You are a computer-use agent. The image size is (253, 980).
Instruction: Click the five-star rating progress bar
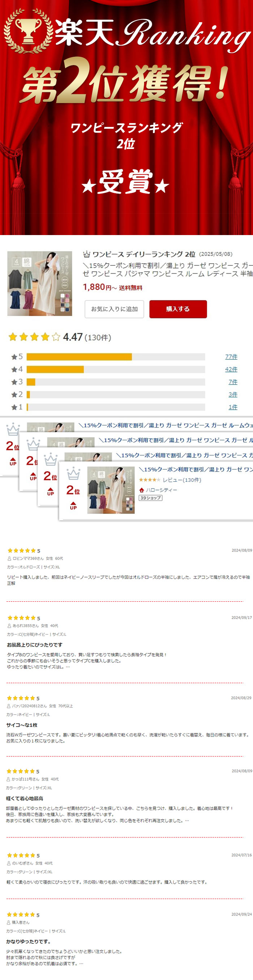116,357
